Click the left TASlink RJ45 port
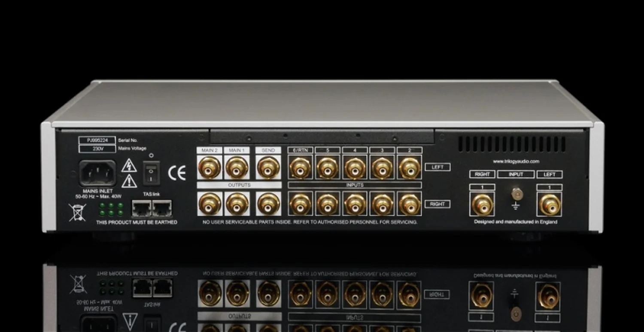644x332 pixels. click(141, 208)
